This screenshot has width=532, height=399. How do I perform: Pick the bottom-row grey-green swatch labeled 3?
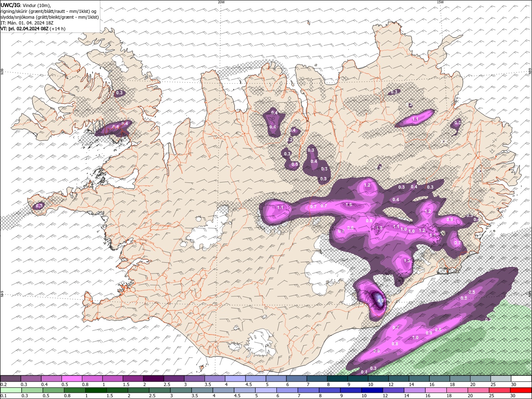click(181, 390)
